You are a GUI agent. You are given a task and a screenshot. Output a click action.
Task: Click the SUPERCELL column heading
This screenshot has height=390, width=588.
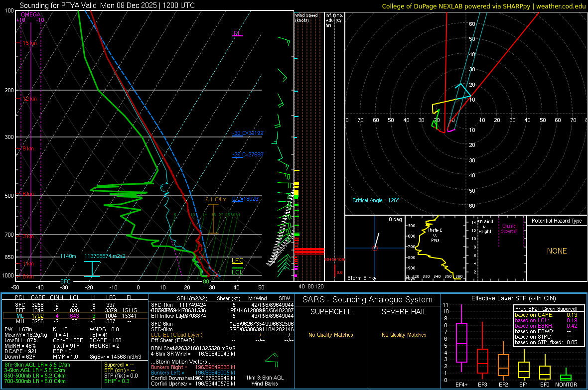331,312
